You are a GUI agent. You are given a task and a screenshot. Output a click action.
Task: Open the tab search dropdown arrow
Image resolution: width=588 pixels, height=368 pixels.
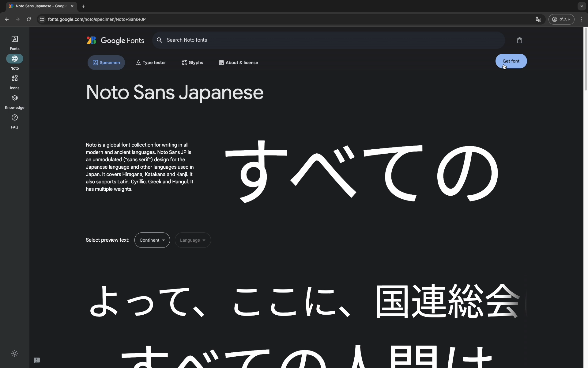coord(582,6)
